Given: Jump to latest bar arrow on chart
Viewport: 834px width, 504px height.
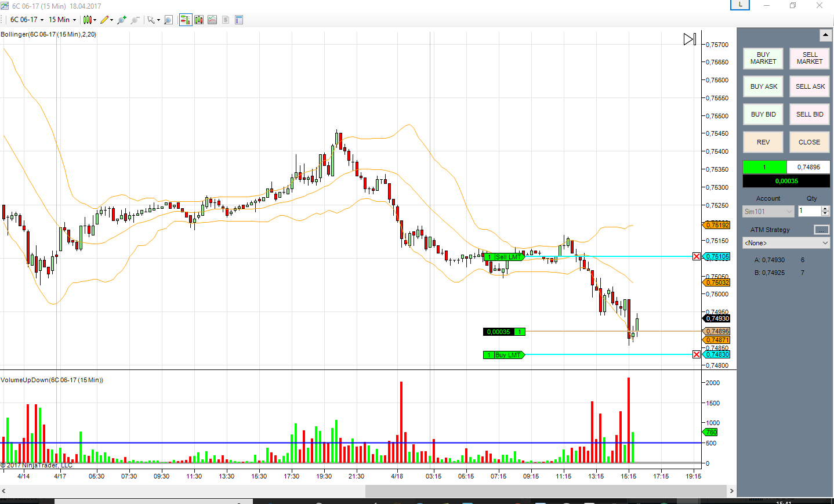Looking at the screenshot, I should point(690,39).
